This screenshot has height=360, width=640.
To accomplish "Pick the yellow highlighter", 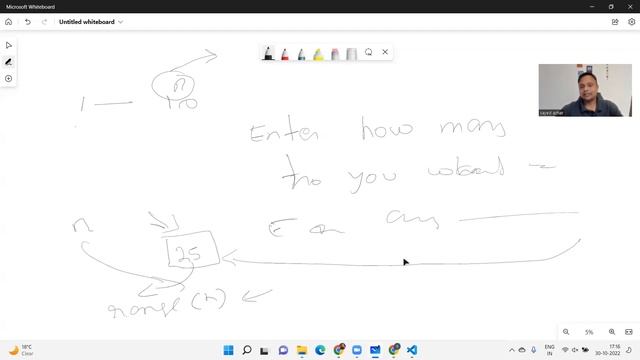I will (318, 53).
